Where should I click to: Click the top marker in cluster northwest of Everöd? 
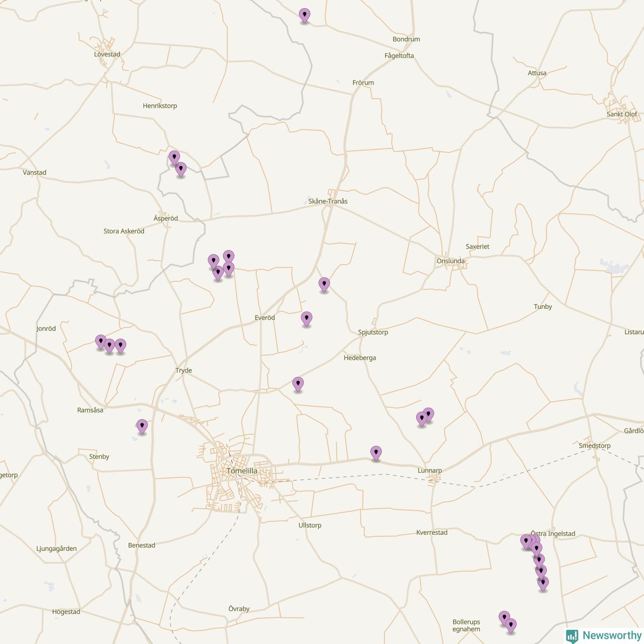[x=228, y=258]
